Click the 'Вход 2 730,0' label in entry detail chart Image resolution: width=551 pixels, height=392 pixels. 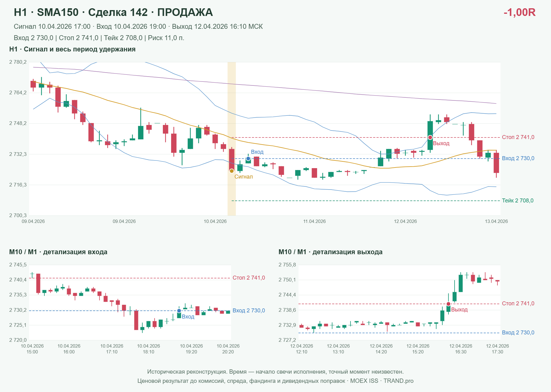(x=249, y=311)
